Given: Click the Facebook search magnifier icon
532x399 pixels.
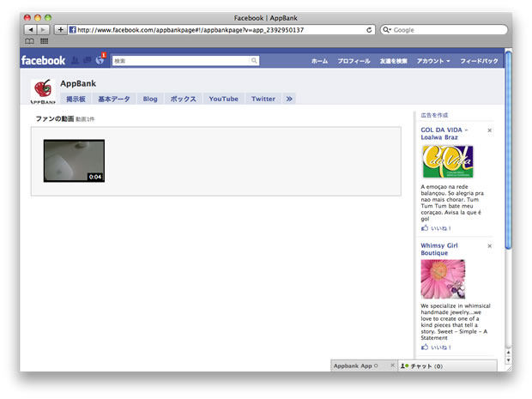Looking at the screenshot, I should tap(254, 61).
